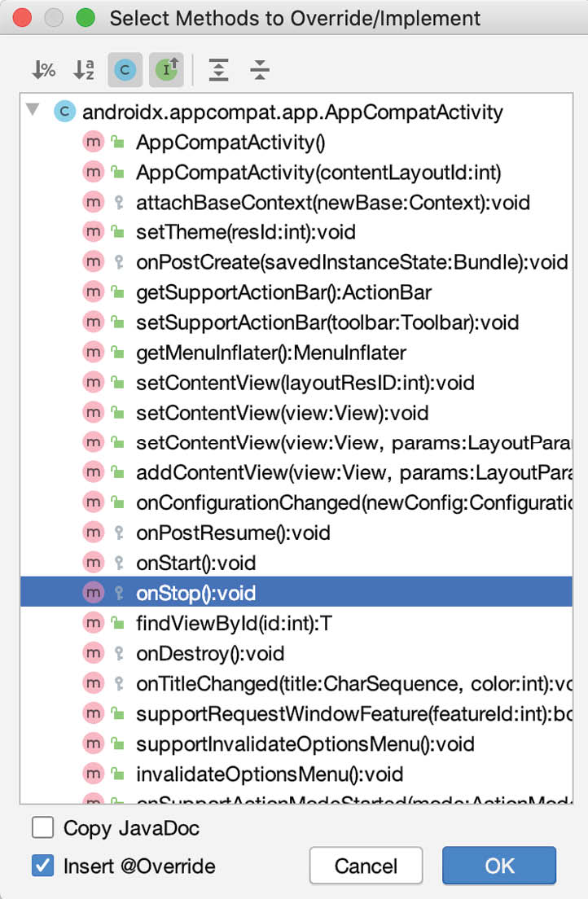Screen dimensions: 588x899
Task: Click the collapse all icon
Action: coord(259,70)
